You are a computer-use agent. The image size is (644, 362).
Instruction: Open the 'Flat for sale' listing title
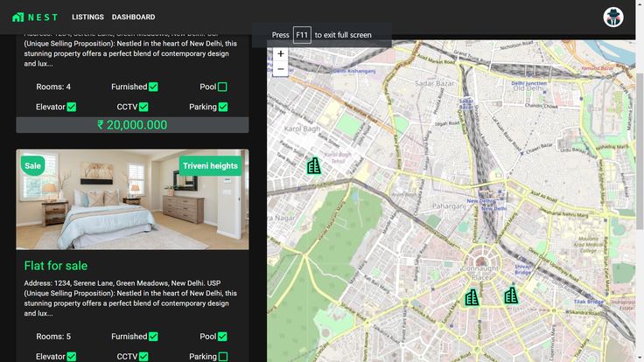(x=56, y=266)
